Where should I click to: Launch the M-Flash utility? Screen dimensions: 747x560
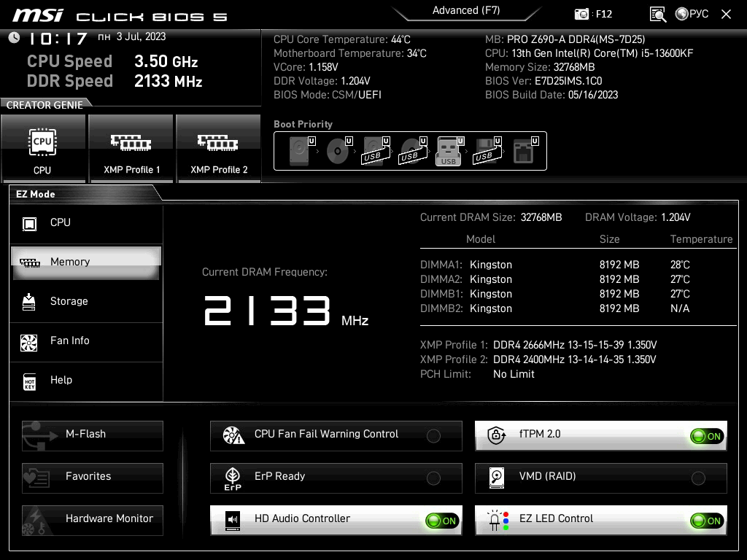(x=93, y=435)
